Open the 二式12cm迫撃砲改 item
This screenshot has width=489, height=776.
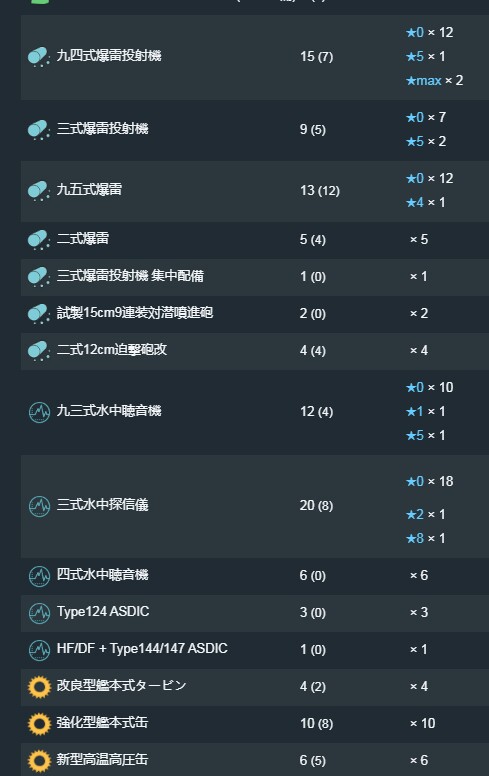tap(112, 349)
